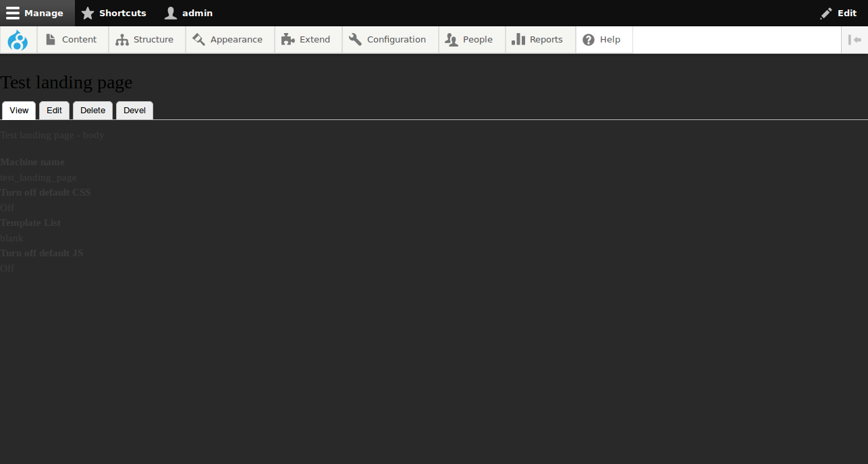Click the People users icon
The height and width of the screenshot is (464, 868).
click(449, 39)
